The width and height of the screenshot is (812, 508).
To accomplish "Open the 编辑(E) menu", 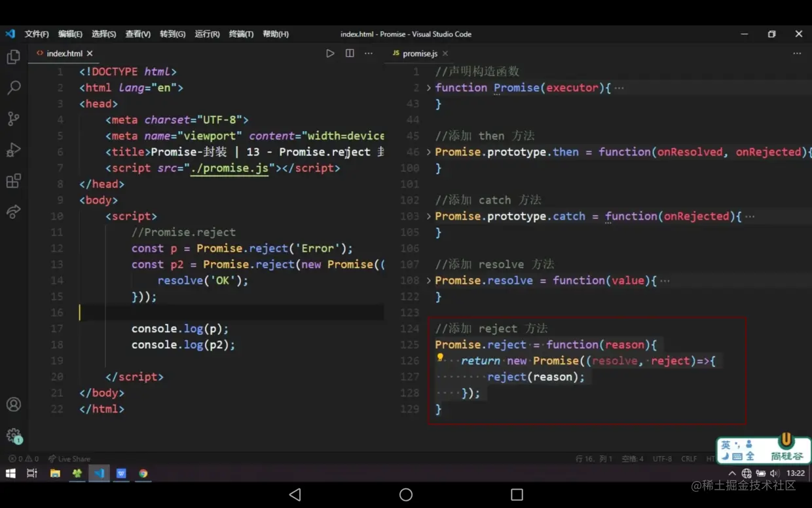I will pyautogui.click(x=70, y=34).
